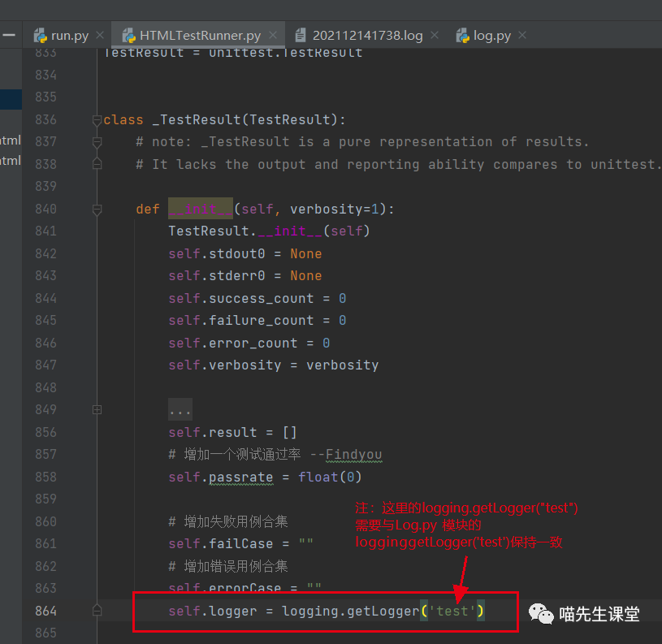Click 'self.success_count = 0' line

click(x=257, y=299)
